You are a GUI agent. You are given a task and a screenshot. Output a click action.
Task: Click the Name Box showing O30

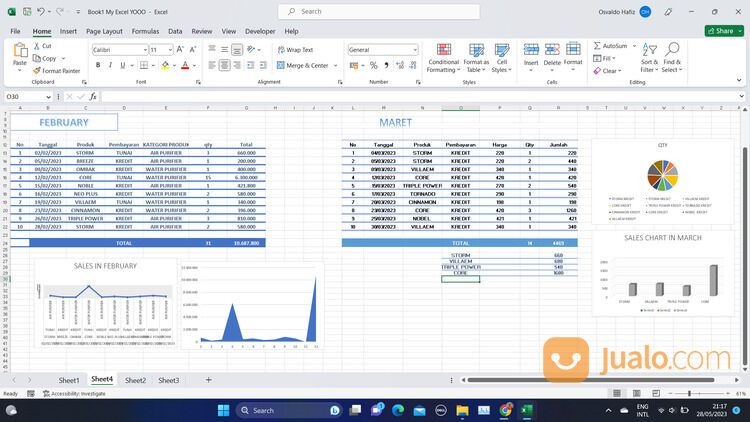(25, 97)
